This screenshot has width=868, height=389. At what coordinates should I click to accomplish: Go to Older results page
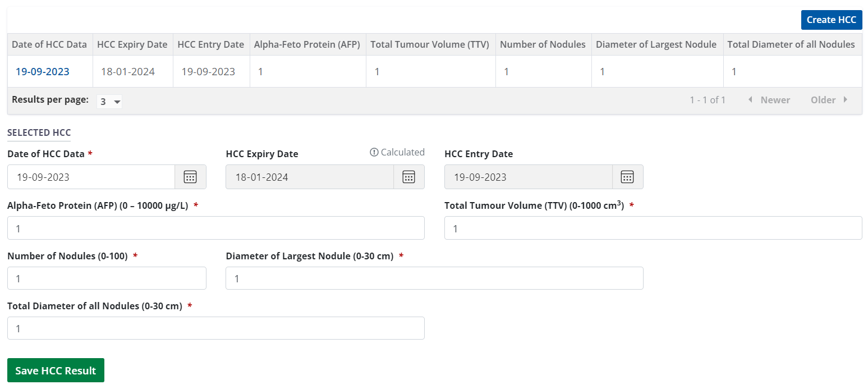pyautogui.click(x=829, y=100)
